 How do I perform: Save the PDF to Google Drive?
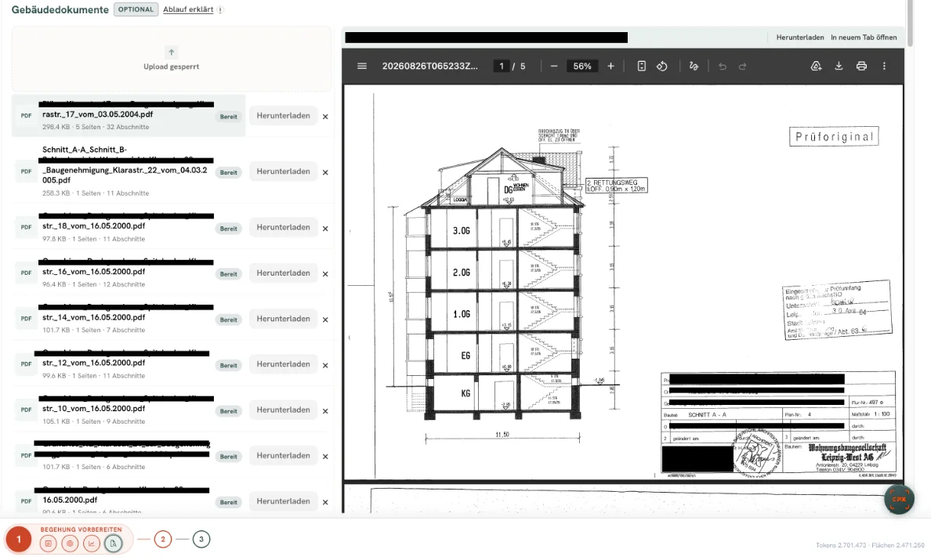(x=817, y=66)
